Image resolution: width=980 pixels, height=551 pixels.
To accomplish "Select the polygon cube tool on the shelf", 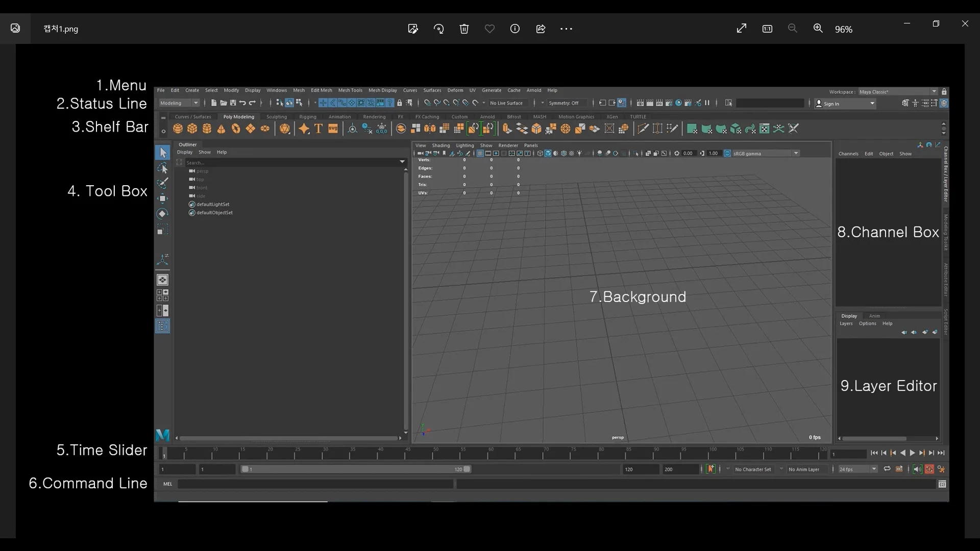I will 191,129.
